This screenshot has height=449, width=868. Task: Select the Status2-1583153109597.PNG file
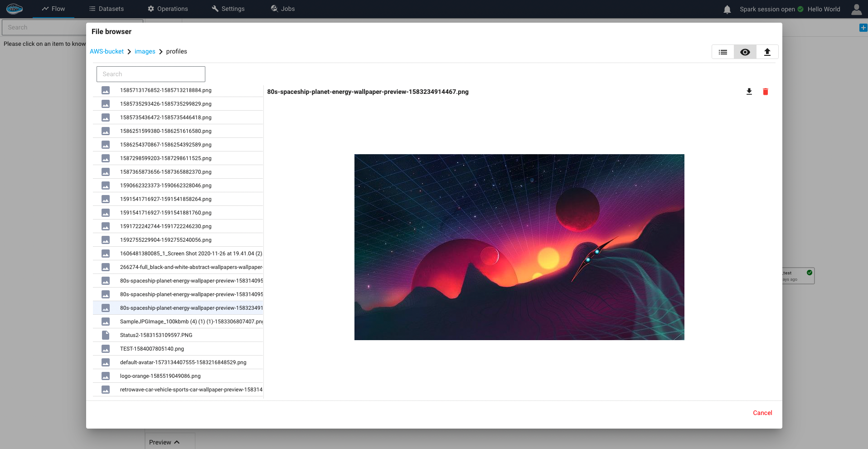[x=156, y=335]
